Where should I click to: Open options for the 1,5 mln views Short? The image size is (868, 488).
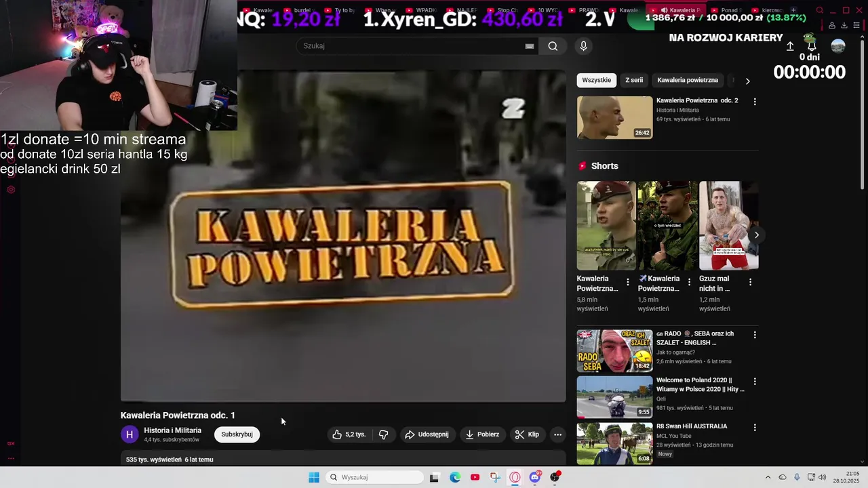pos(689,282)
